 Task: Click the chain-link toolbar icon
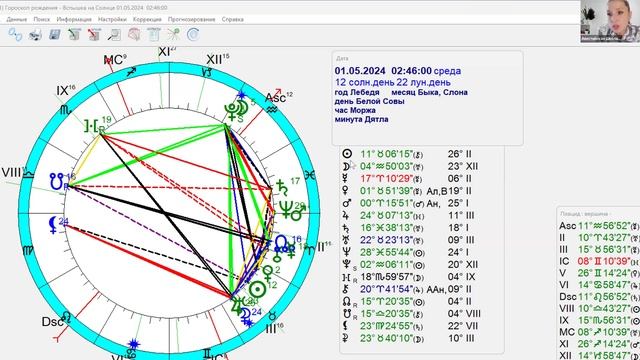click(16, 35)
